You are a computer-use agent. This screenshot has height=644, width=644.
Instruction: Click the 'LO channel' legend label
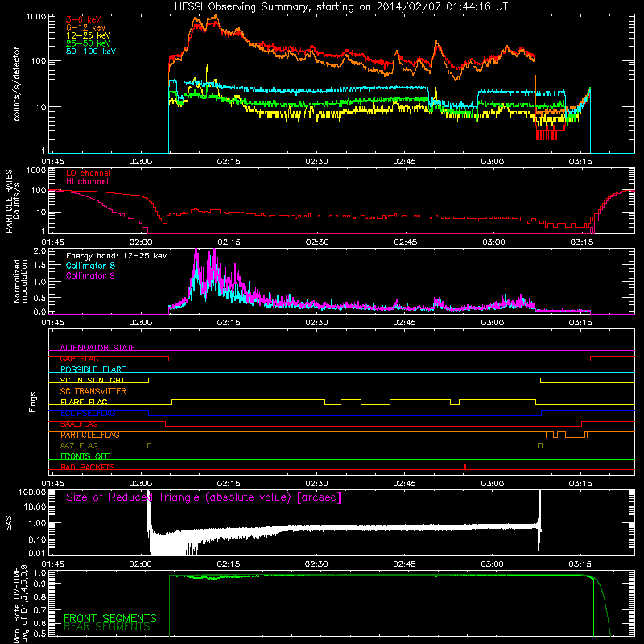tap(89, 173)
